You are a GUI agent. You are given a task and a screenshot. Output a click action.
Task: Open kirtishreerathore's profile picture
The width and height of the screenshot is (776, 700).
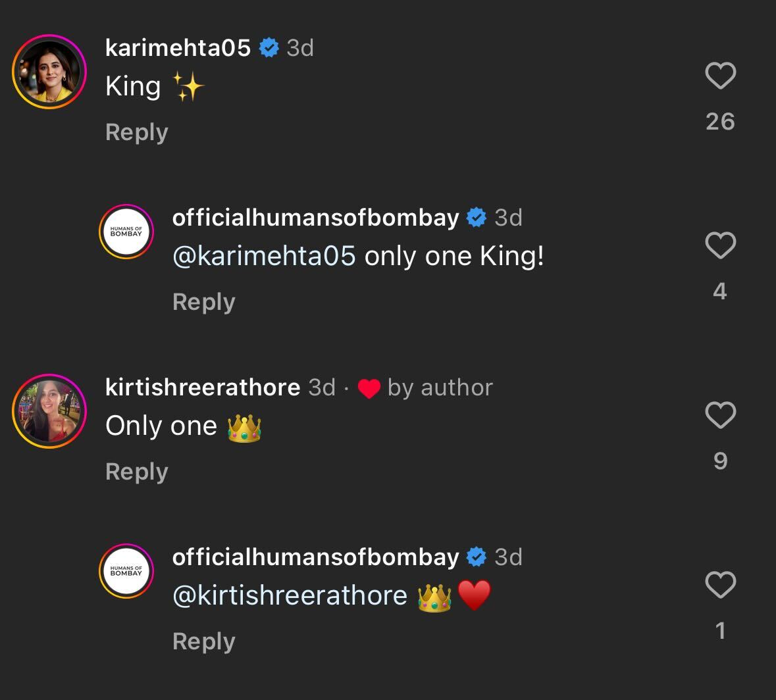tap(49, 411)
